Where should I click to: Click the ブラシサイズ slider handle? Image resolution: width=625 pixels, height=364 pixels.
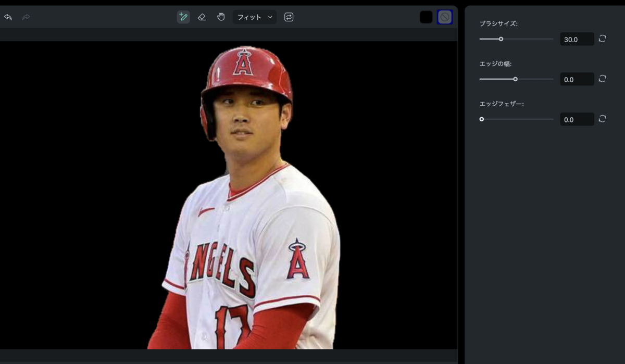[x=501, y=39]
